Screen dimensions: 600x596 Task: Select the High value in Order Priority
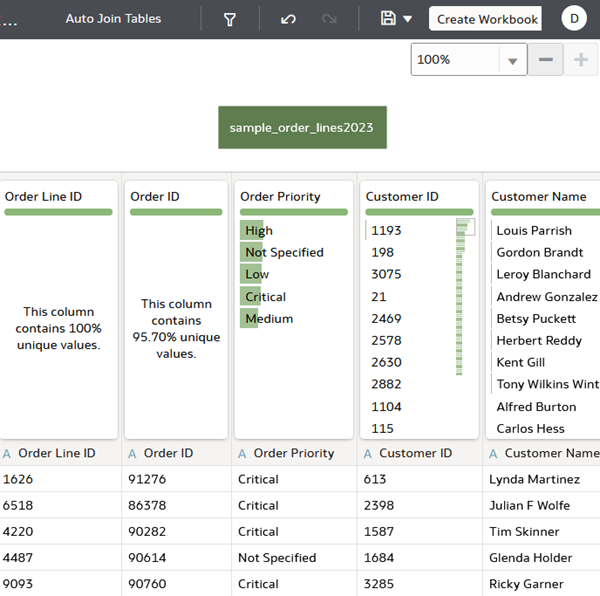[259, 230]
